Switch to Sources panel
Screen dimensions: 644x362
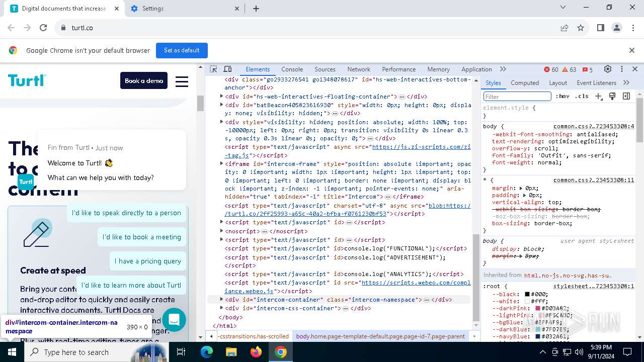(x=325, y=69)
